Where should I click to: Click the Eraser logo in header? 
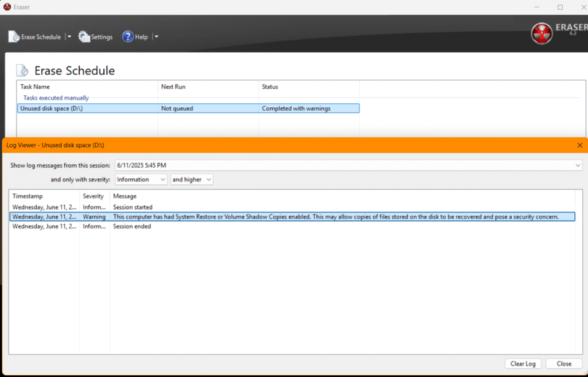pyautogui.click(x=541, y=34)
